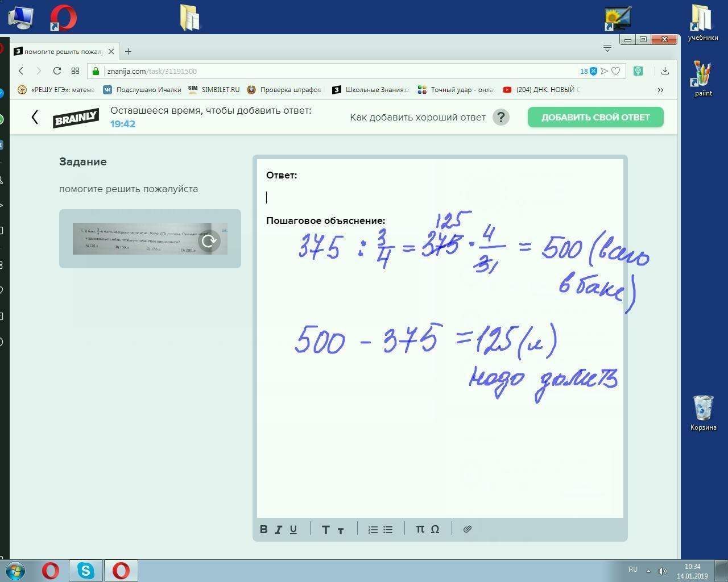Open the Brainly logo homepage
Viewport: 728px width, 582px height.
point(76,118)
